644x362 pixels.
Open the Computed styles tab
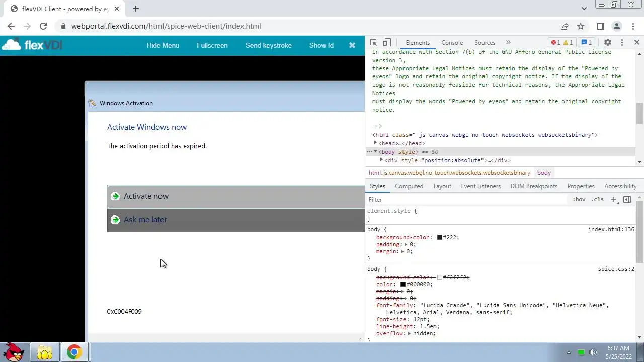409,186
